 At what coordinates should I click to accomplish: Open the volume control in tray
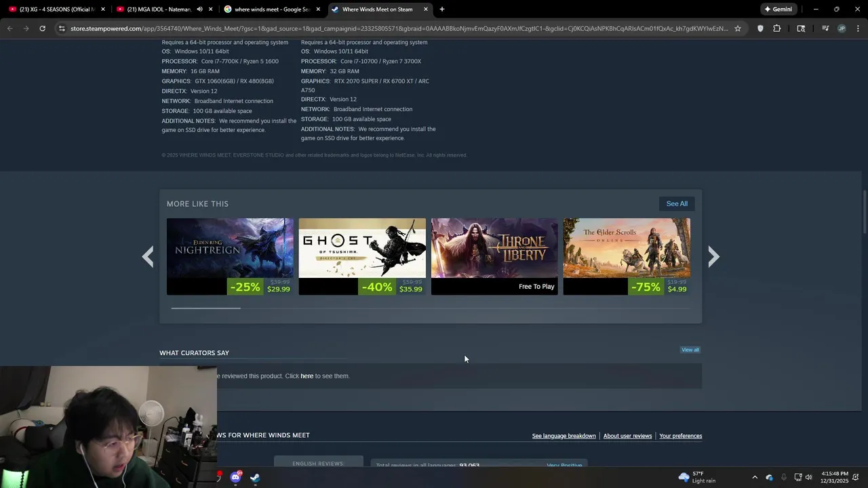[808, 477]
